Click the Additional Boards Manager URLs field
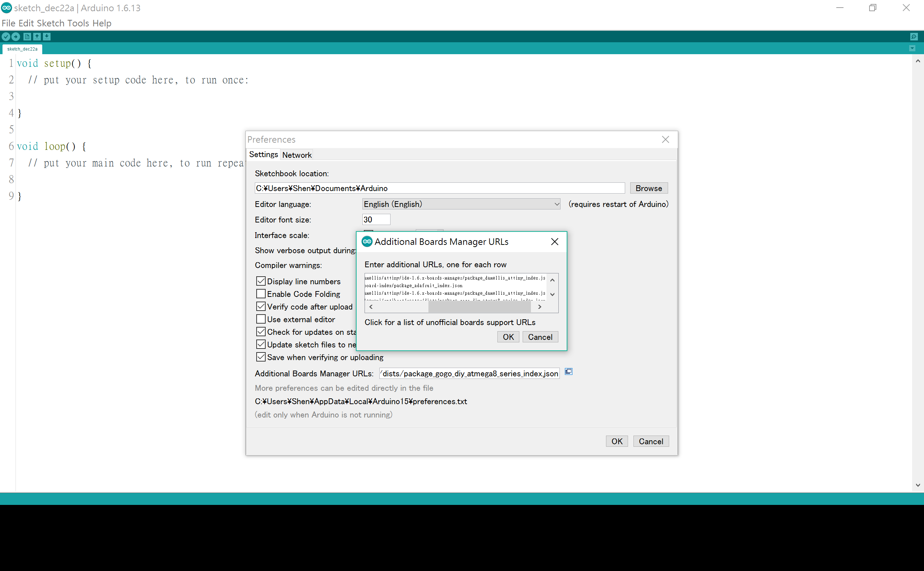The image size is (924, 571). pyautogui.click(x=469, y=374)
